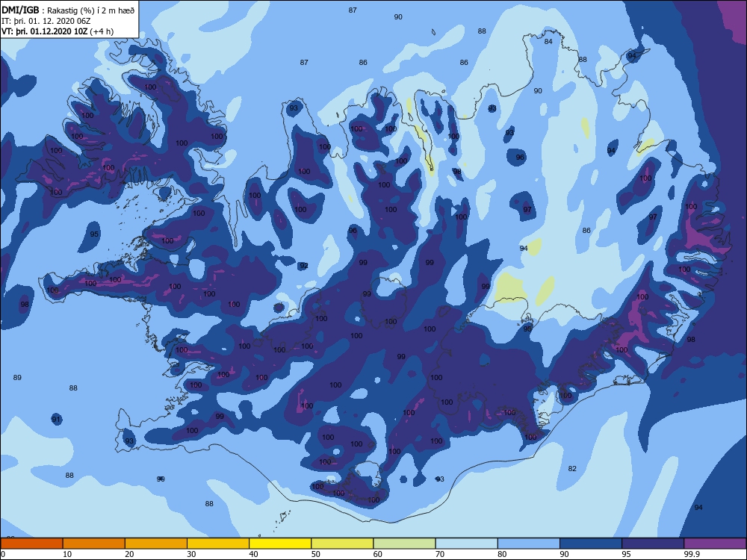Click the legend tick label "50"
Viewport: 747px width, 560px height.
tap(316, 554)
